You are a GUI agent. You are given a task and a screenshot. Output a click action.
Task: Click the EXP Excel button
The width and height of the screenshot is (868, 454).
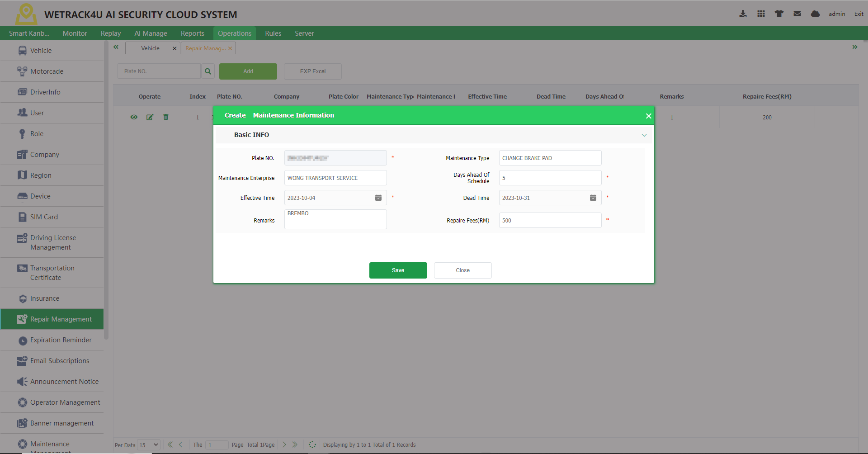click(312, 71)
